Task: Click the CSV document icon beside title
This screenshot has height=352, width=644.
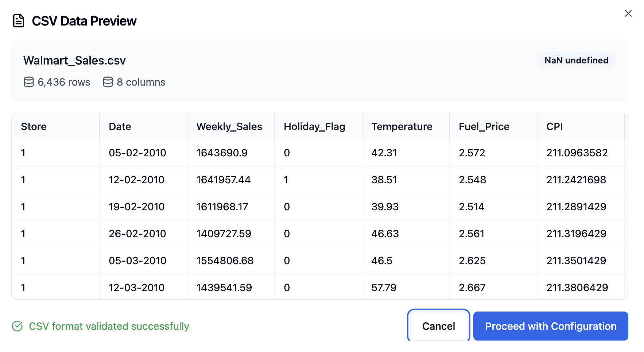Action: click(19, 21)
